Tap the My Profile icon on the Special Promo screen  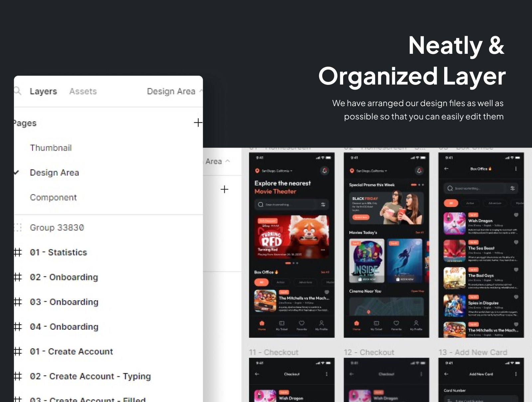pos(416,325)
